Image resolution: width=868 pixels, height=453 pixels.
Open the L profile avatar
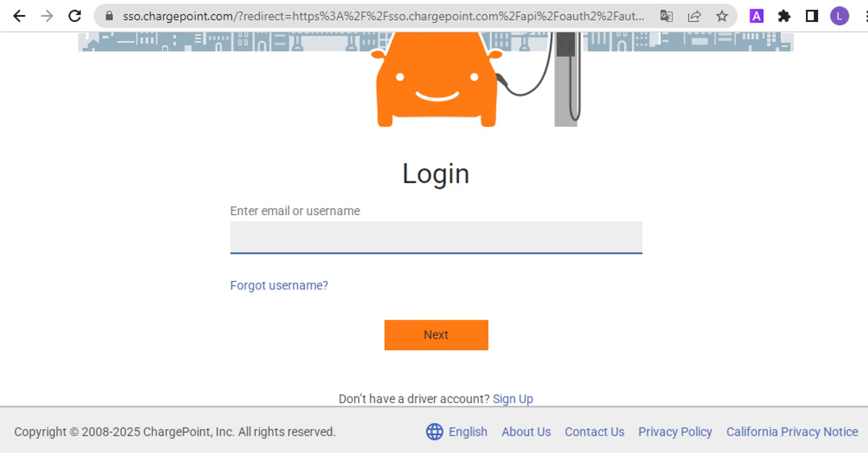[840, 16]
